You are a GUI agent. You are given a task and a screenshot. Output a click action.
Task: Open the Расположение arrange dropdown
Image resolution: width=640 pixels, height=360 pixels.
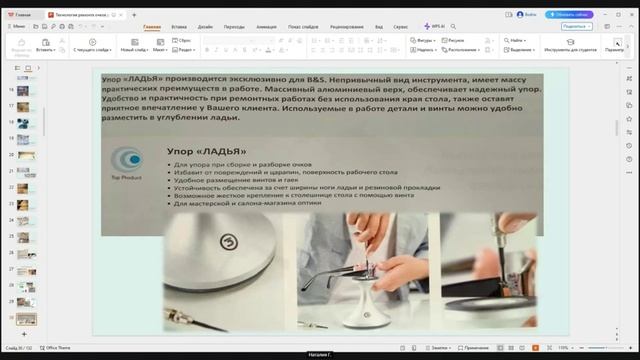460,50
